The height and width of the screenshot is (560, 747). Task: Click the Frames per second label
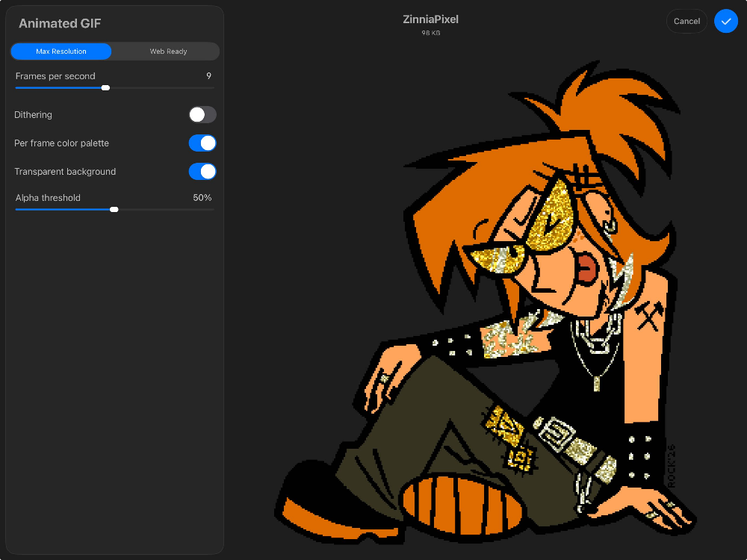point(55,76)
